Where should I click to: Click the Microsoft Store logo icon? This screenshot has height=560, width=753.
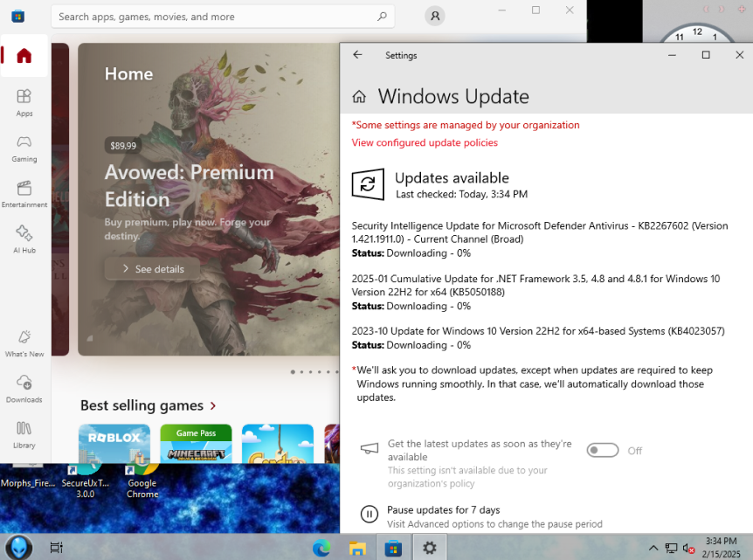[x=17, y=17]
